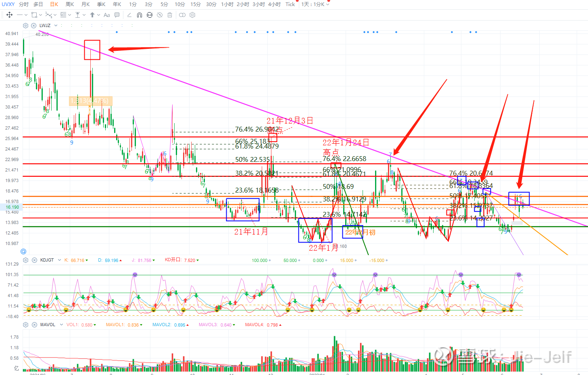Open arrow marker tool dropdown arrow
This screenshot has width=588, height=375.
coord(98,15)
